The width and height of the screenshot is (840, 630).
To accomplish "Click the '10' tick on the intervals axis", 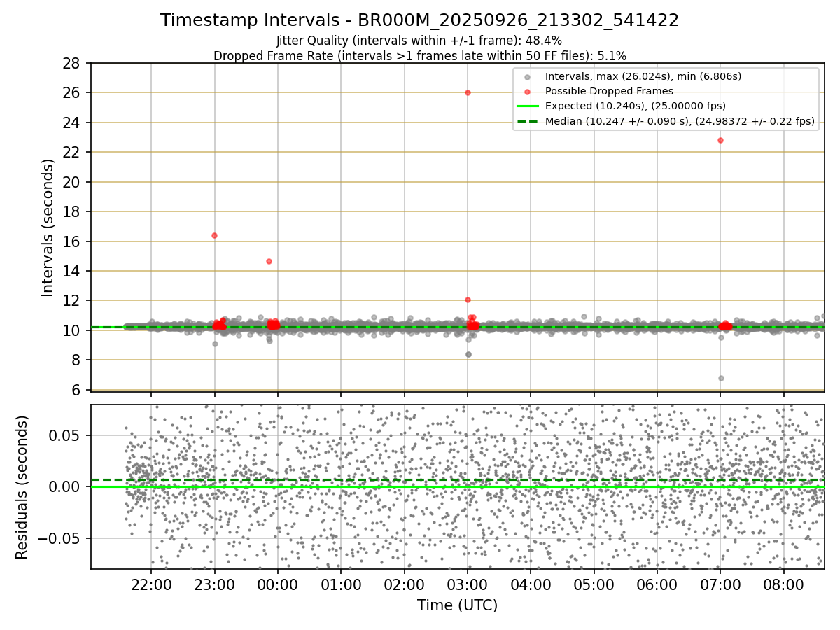I will (x=71, y=330).
